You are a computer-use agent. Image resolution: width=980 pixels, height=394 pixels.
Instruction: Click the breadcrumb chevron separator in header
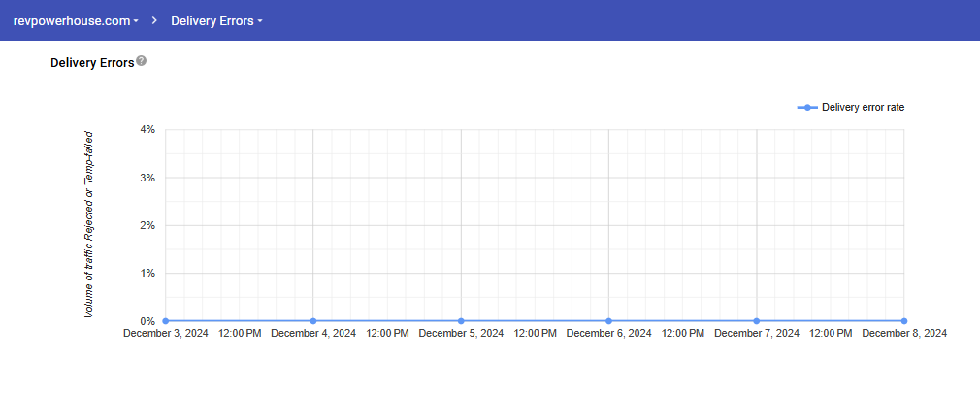click(x=154, y=20)
